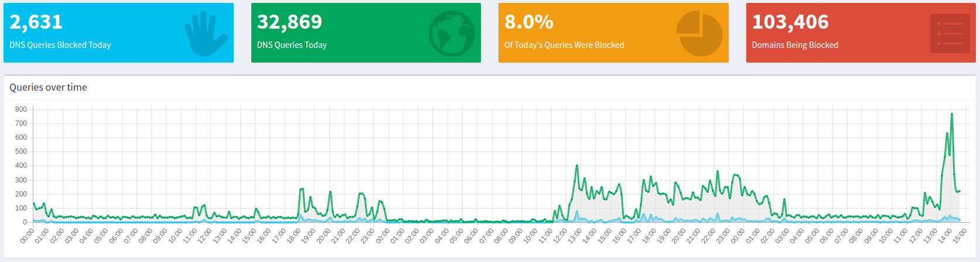980x262 pixels.
Task: Click the list icon in Domains Being Blocked box
Action: pos(950,33)
